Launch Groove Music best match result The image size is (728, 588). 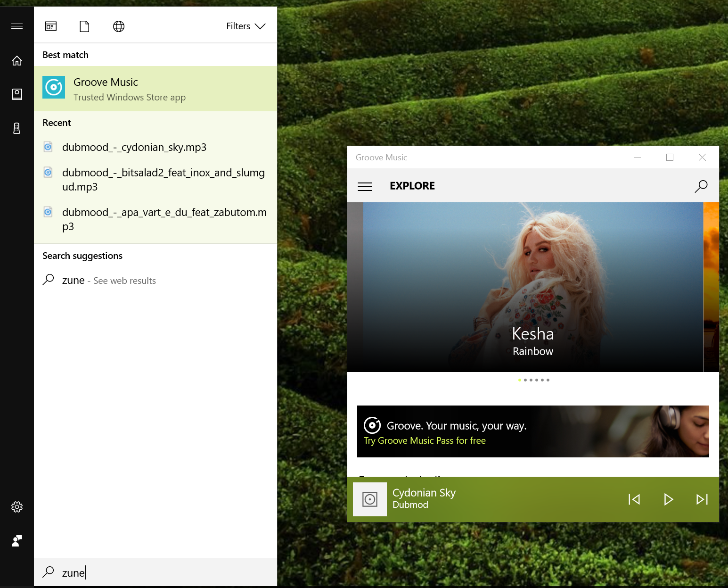(x=155, y=89)
